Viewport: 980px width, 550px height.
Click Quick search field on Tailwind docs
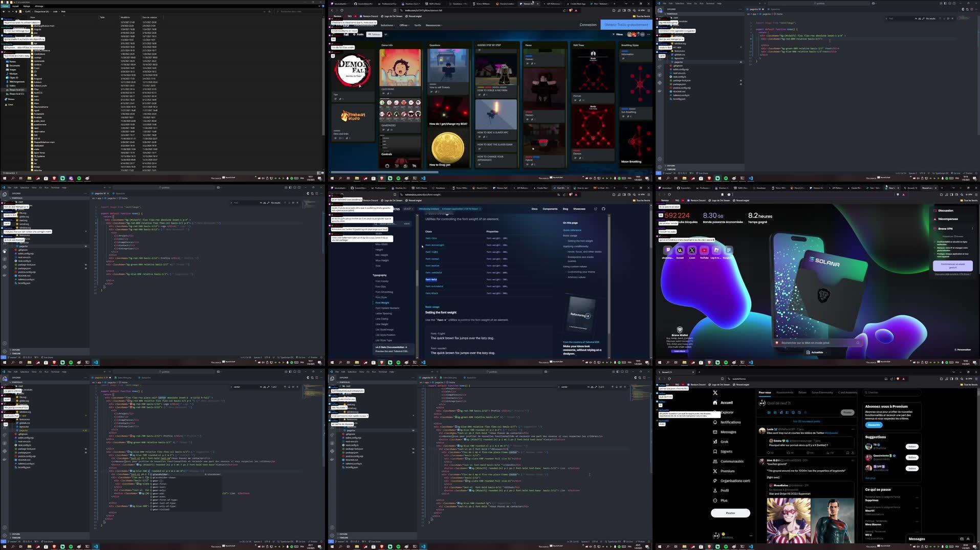393,224
